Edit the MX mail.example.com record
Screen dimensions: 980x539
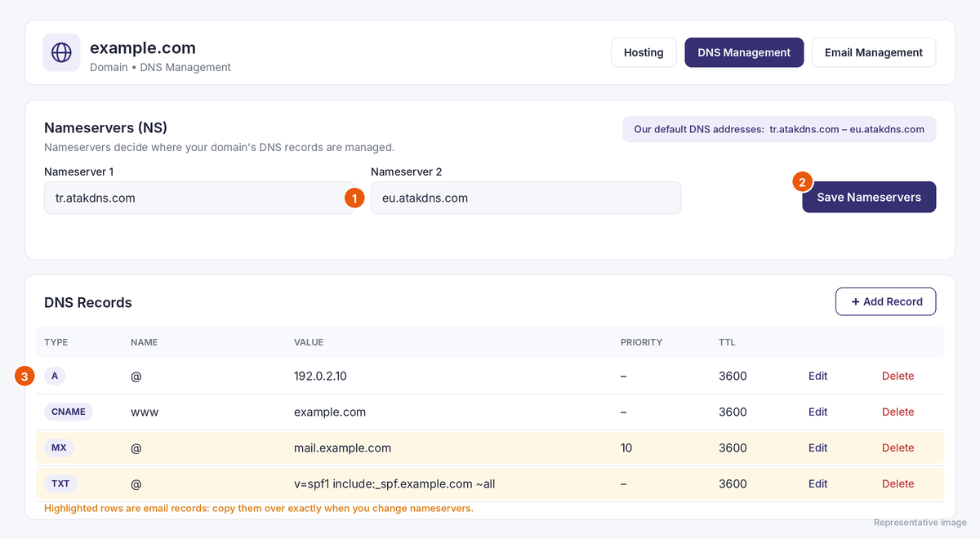pyautogui.click(x=817, y=448)
